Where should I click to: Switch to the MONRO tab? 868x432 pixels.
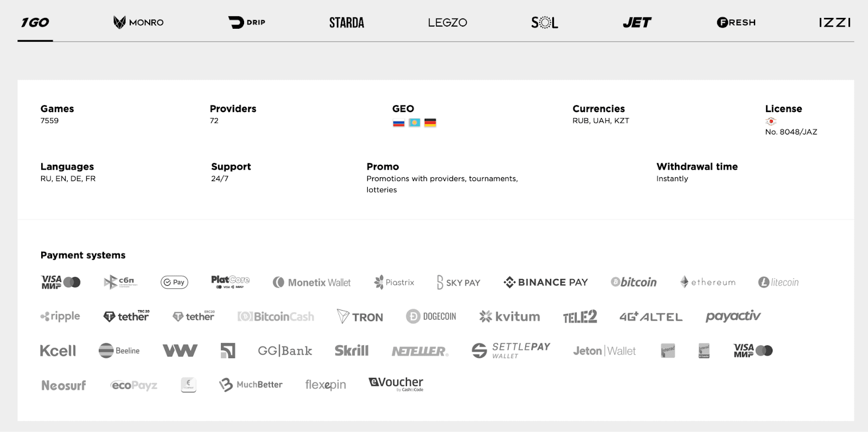click(138, 22)
